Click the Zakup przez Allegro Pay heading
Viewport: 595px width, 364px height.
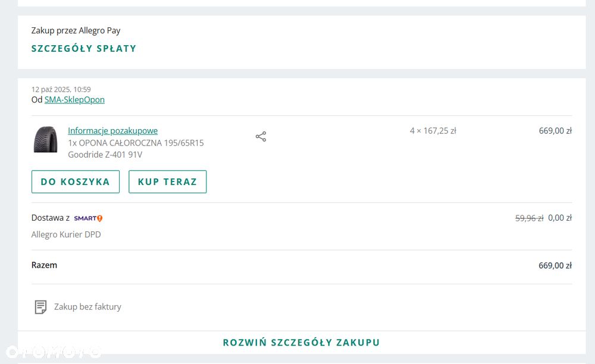coord(76,31)
